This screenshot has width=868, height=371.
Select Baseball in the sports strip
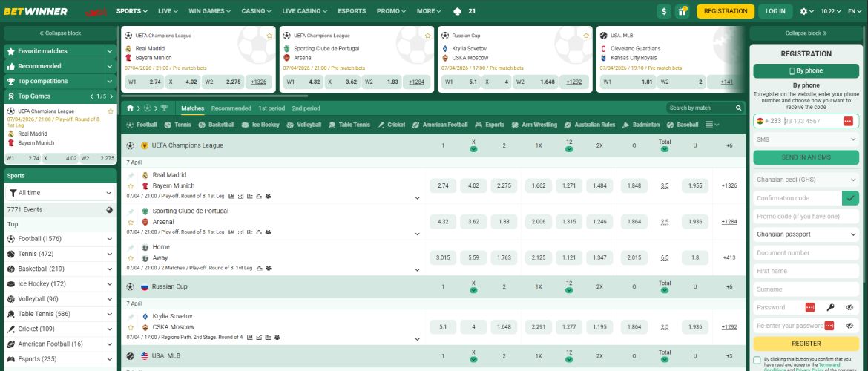pyautogui.click(x=683, y=125)
